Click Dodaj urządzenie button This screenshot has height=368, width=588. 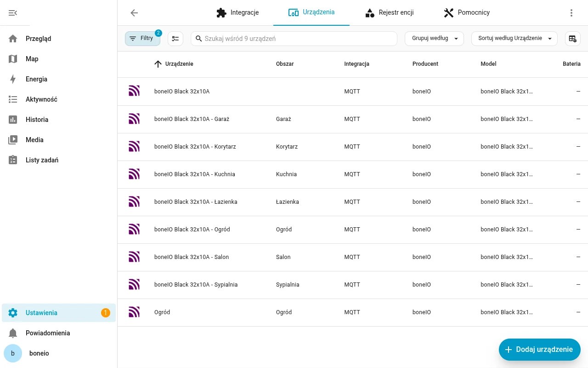click(540, 350)
